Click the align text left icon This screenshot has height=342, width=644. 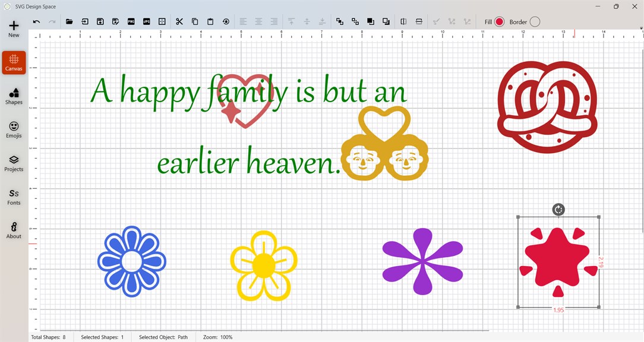coord(243,22)
